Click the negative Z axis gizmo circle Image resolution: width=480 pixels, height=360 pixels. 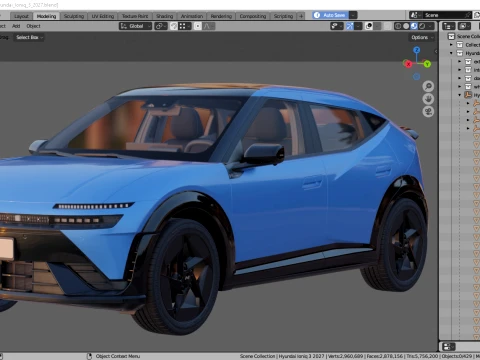pos(417,77)
